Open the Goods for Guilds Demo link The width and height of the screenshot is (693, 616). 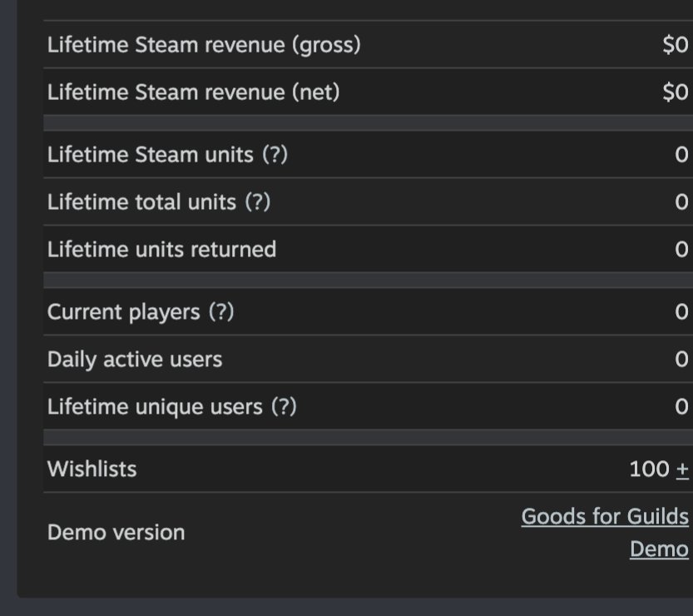click(605, 533)
